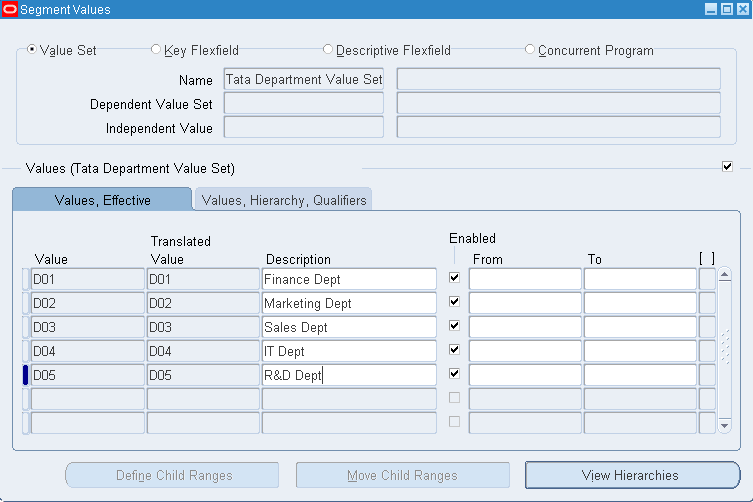
Task: Select the Value Set radio button
Action: click(33, 50)
